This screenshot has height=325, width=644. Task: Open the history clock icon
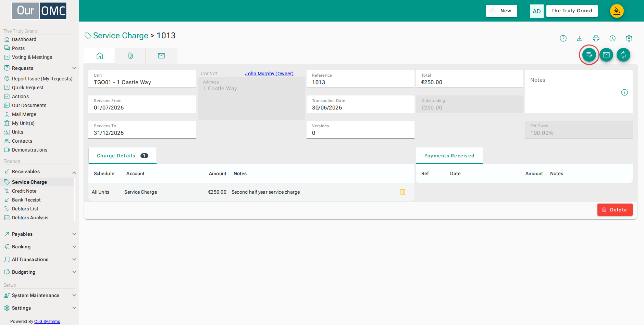coord(612,38)
